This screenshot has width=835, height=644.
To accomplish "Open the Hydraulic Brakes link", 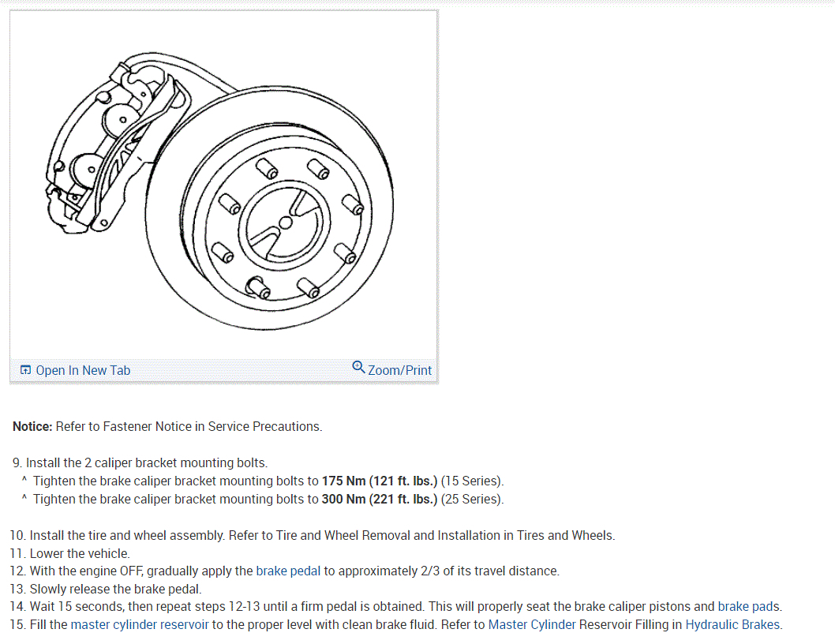I will [732, 625].
